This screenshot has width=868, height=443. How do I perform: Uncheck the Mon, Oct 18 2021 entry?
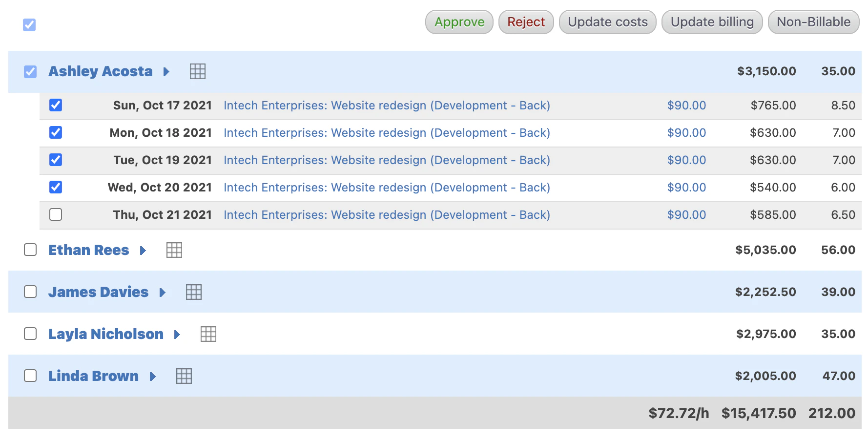pos(55,132)
